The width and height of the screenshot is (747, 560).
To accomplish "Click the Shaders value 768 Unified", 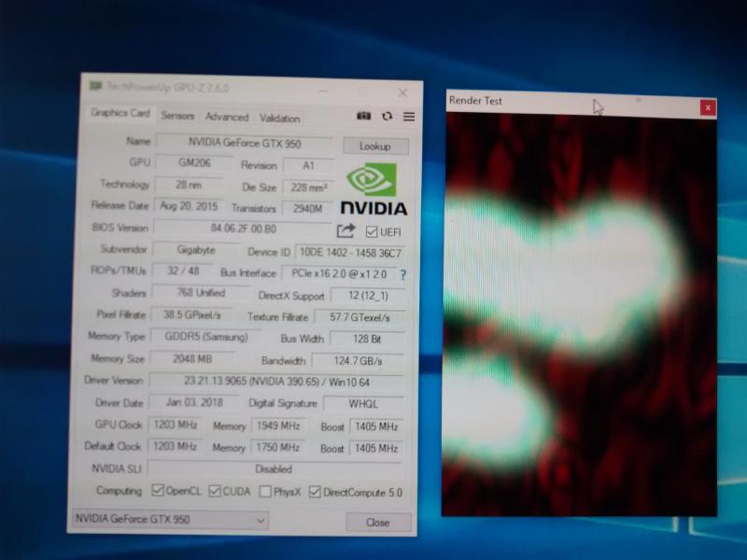I will pos(201,292).
